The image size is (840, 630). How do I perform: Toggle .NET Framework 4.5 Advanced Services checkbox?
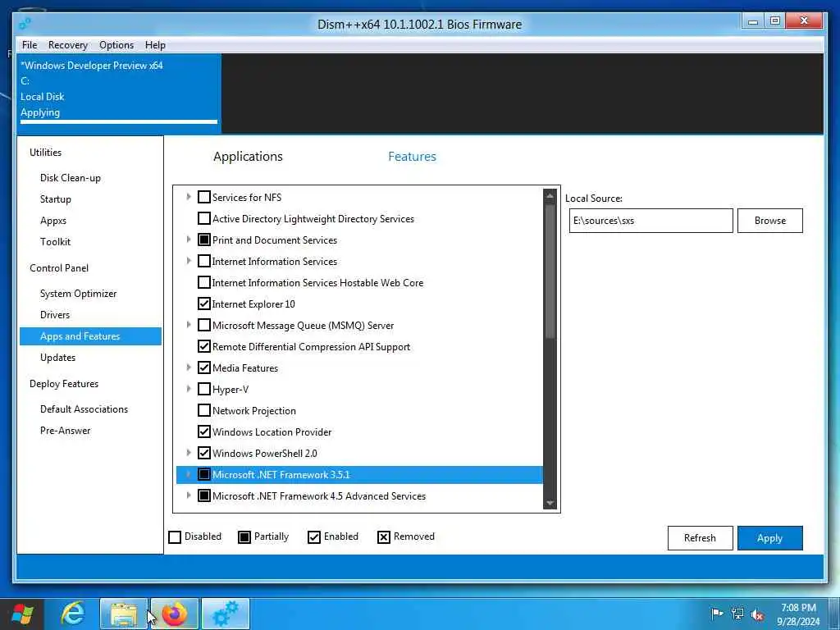point(203,495)
